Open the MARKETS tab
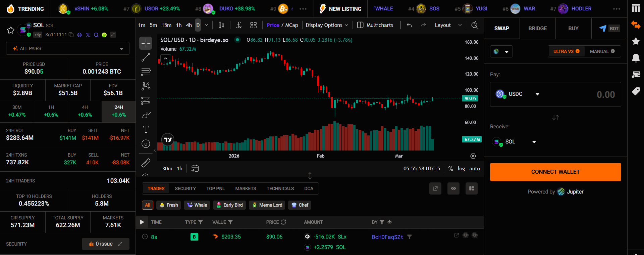The image size is (644, 255). click(x=246, y=188)
